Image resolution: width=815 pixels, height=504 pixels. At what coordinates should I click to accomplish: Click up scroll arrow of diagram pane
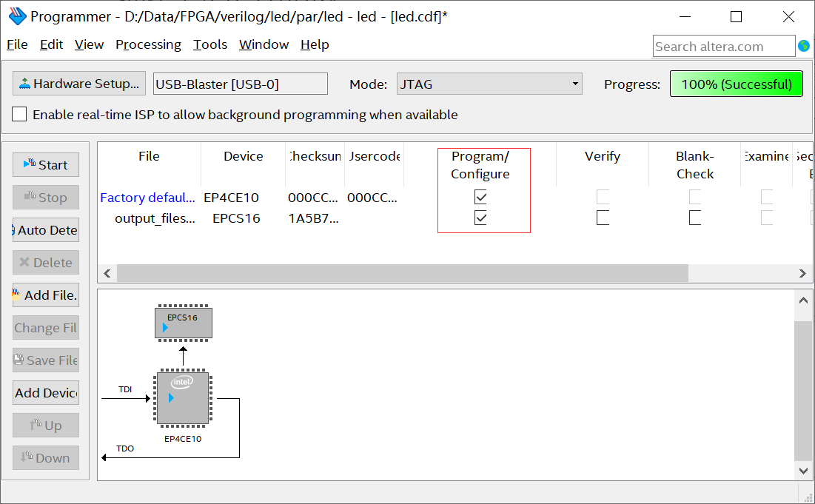(x=803, y=300)
